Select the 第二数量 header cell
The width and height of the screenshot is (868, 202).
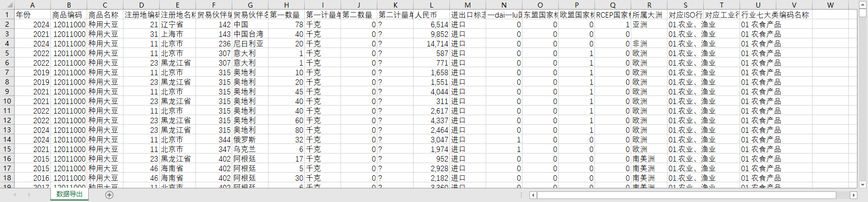(x=359, y=15)
